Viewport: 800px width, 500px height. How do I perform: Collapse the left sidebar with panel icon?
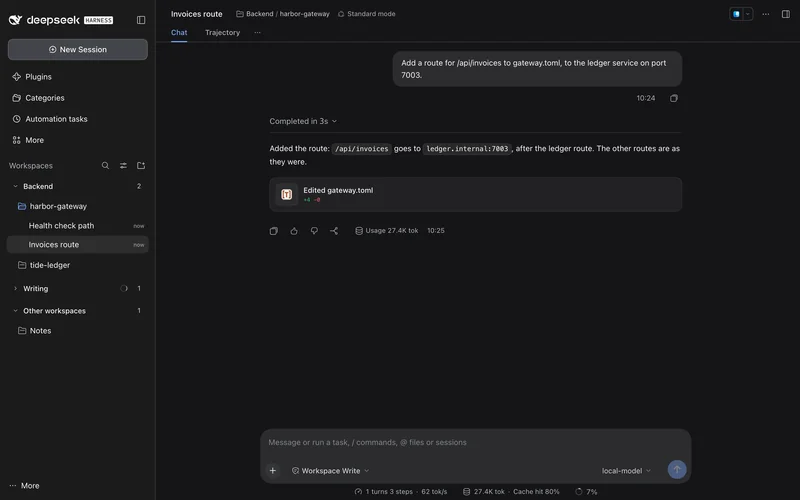[141, 20]
